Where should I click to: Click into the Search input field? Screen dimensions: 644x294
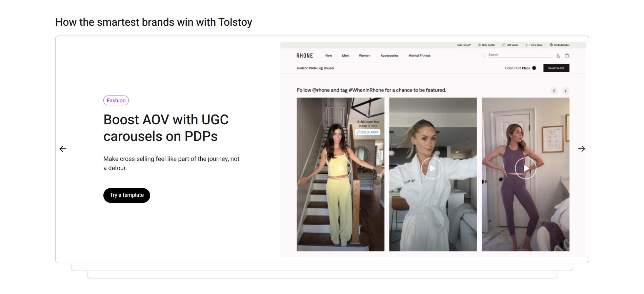(520, 55)
